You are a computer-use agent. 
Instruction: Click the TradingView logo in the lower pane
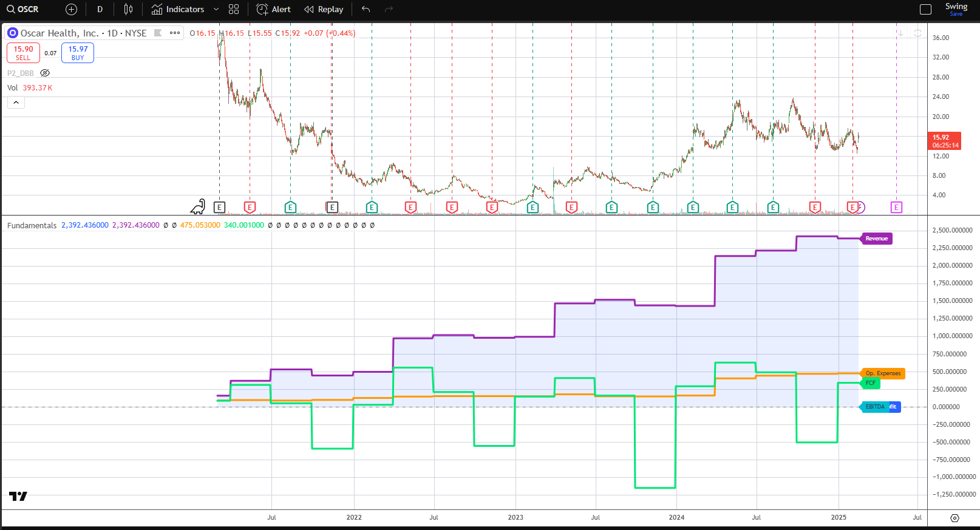18,497
